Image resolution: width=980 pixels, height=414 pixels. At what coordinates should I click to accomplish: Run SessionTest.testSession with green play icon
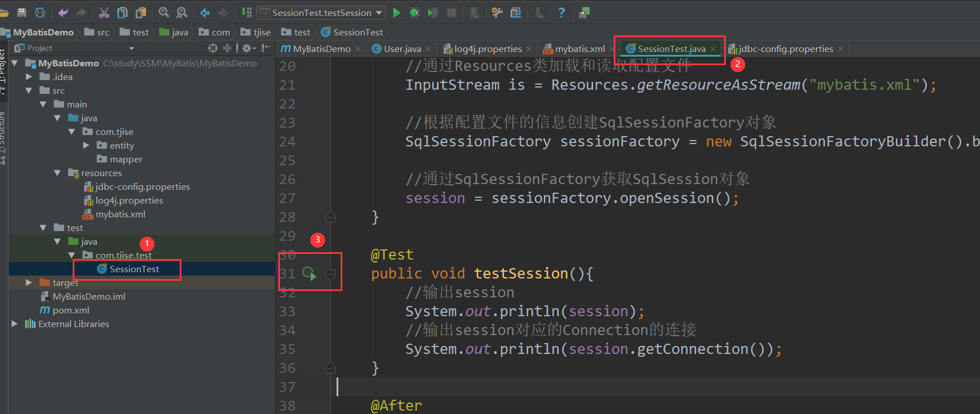coord(397,12)
